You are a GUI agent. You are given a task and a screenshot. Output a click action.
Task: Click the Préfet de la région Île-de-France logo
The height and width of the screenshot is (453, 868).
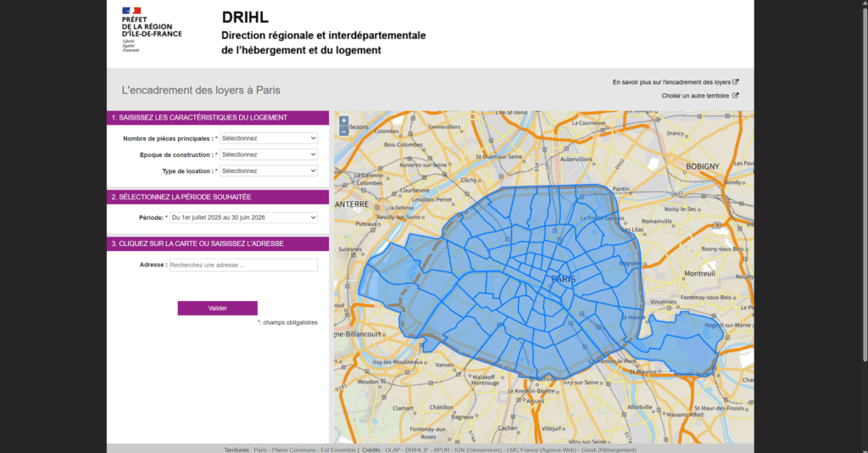[x=152, y=30]
